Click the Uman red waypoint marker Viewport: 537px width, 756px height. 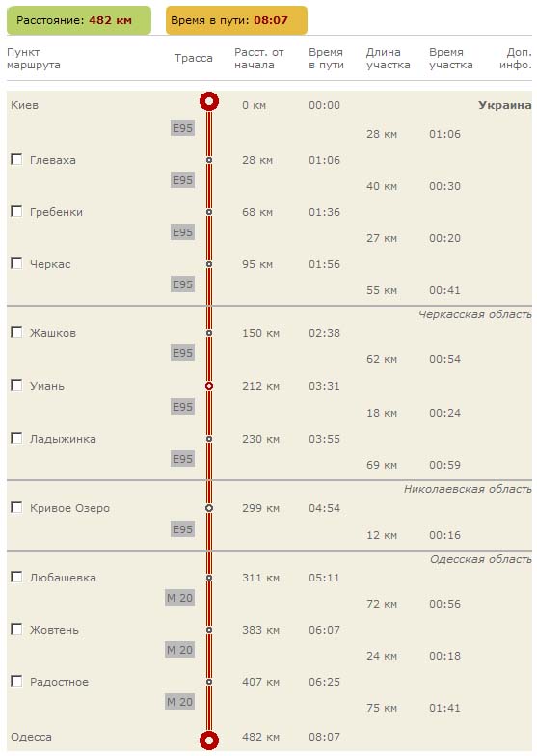[x=209, y=386]
